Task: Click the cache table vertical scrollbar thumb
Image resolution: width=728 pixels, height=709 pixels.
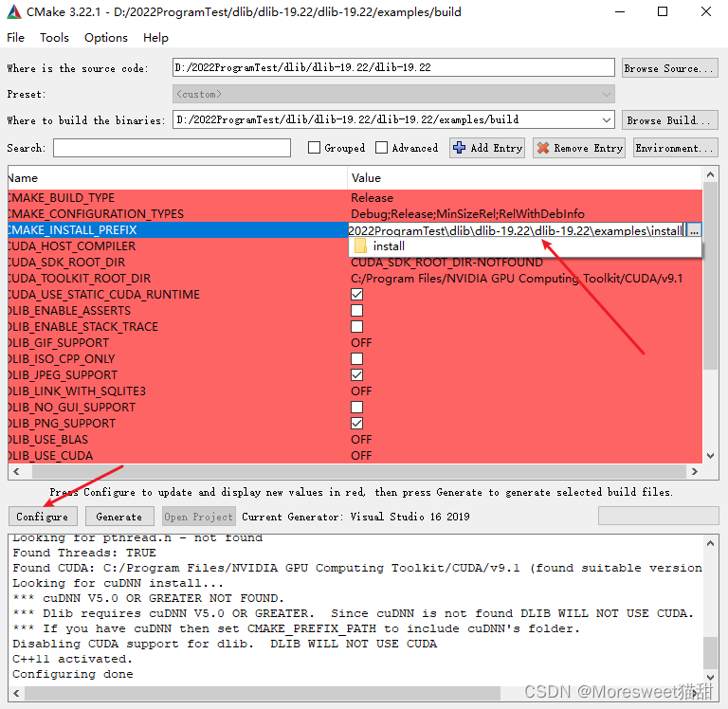Action: point(710,276)
